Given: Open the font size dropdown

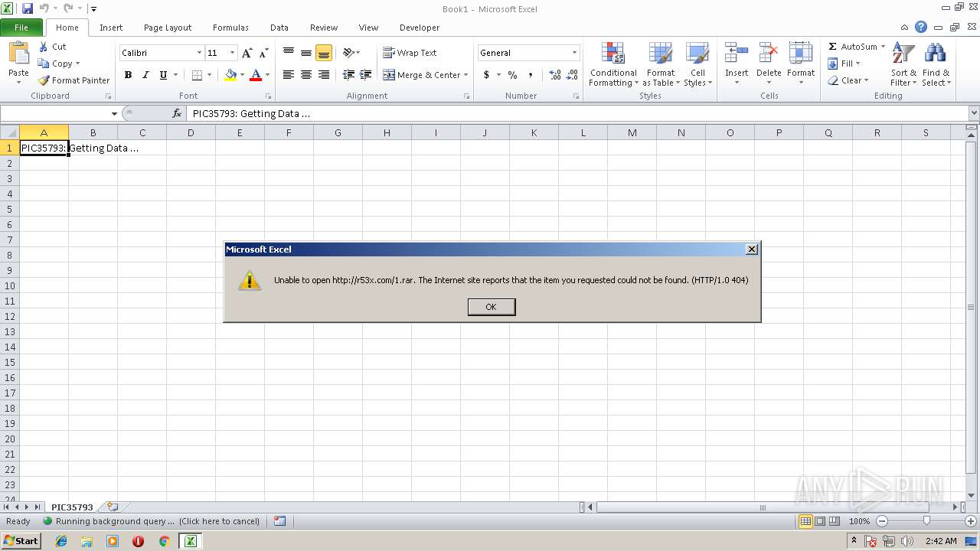Looking at the screenshot, I should [x=232, y=53].
